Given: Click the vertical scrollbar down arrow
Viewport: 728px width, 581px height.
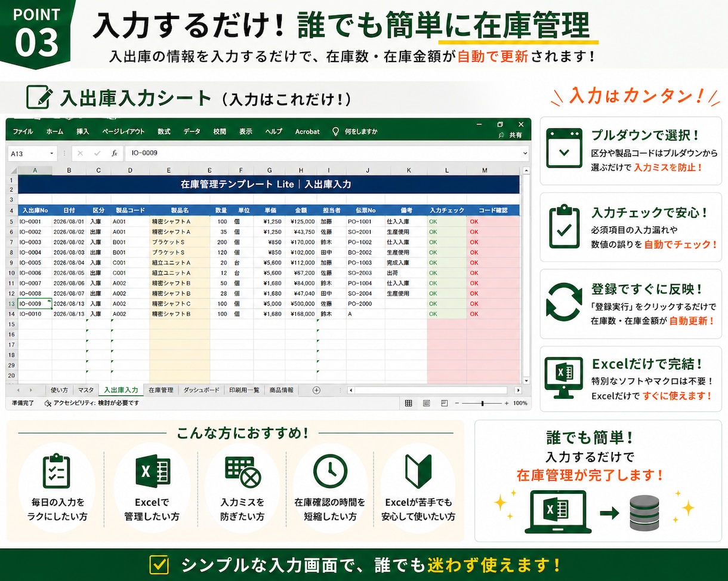Looking at the screenshot, I should pos(526,380).
